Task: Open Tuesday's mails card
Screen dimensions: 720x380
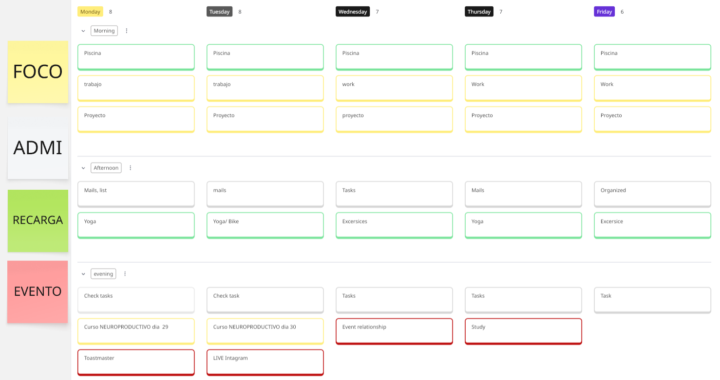Action: [x=265, y=194]
